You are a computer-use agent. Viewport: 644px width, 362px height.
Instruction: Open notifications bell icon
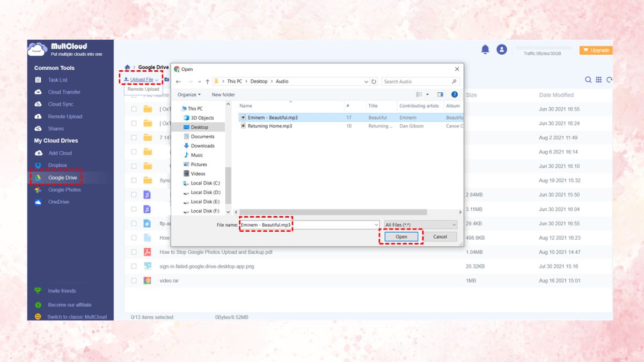pos(485,49)
